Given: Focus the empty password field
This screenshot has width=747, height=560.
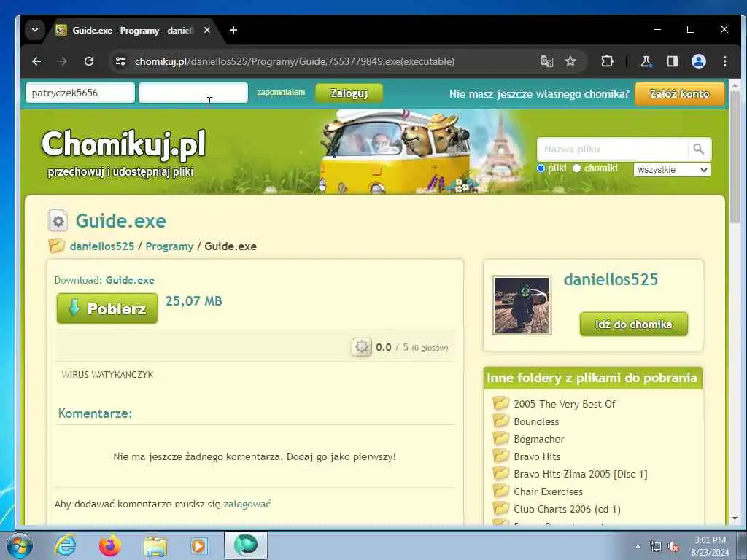Looking at the screenshot, I should pyautogui.click(x=193, y=93).
